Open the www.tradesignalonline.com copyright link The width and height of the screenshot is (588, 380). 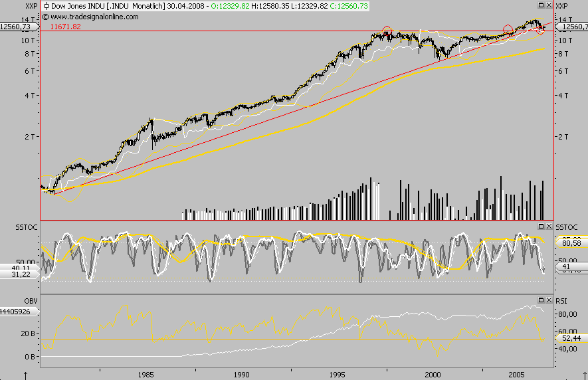[90, 17]
